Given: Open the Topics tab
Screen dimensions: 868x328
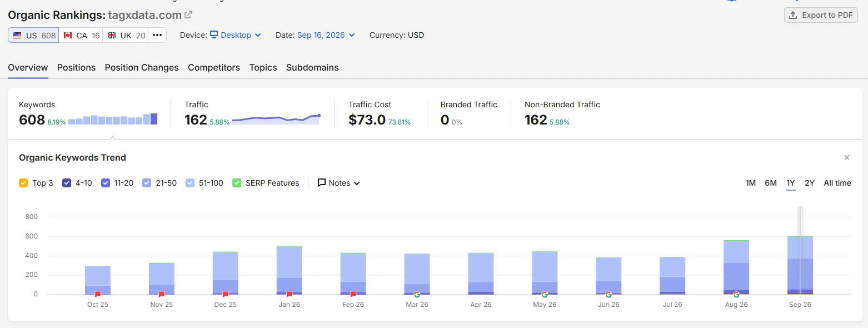Looking at the screenshot, I should click(263, 67).
